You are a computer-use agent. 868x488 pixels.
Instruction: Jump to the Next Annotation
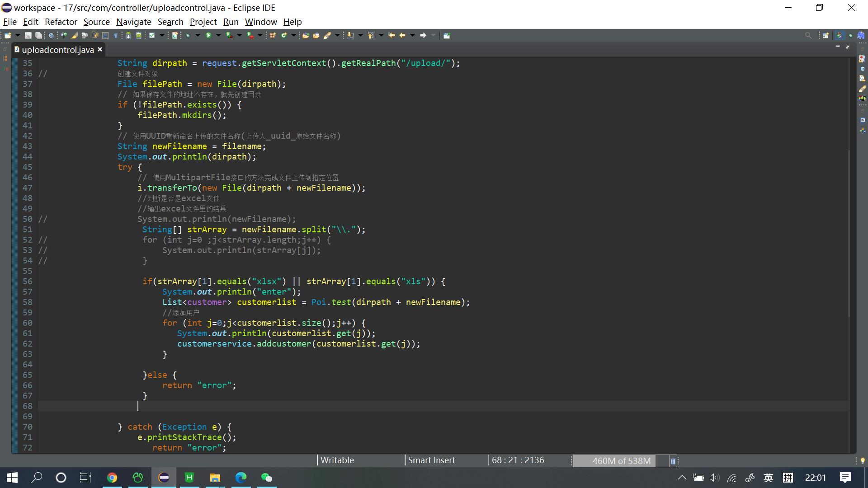coord(350,35)
